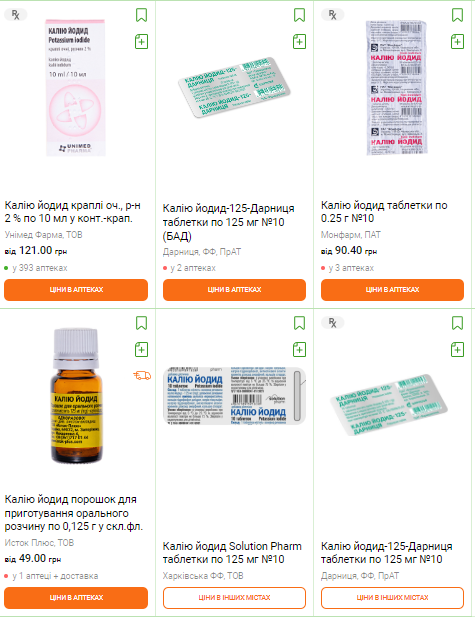This screenshot has width=475, height=617.
Task: Add Калію йодид порошок to list icon
Action: pos(141,349)
